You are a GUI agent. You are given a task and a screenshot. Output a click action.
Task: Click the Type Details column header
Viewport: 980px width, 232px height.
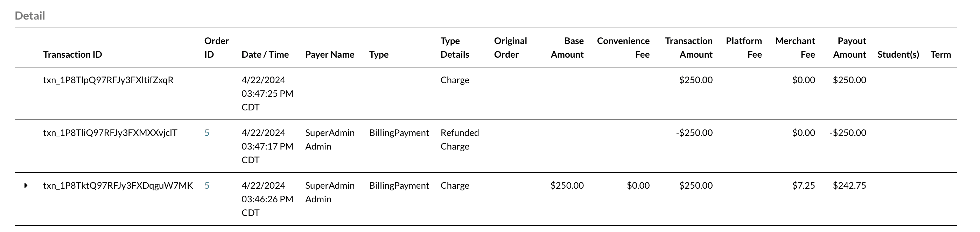coord(454,48)
